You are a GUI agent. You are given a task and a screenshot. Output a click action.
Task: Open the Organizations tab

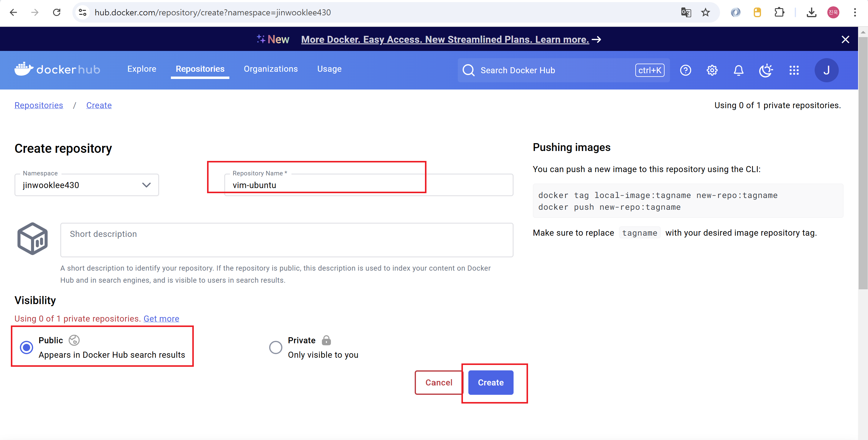tap(271, 69)
